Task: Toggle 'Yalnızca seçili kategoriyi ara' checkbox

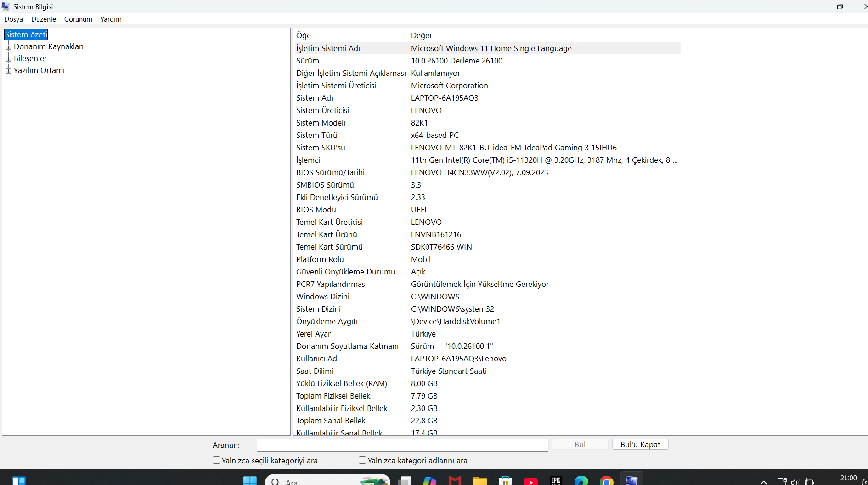Action: (x=216, y=460)
